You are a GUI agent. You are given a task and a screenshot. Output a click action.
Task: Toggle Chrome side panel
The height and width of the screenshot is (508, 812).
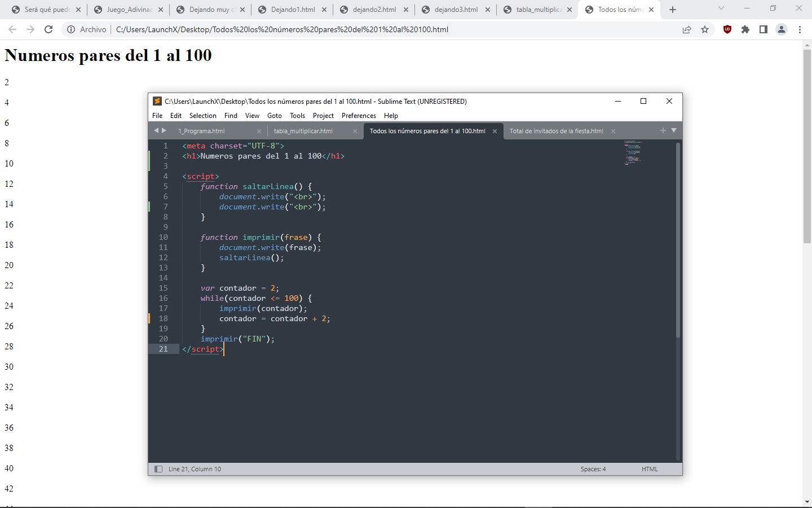[x=764, y=29]
